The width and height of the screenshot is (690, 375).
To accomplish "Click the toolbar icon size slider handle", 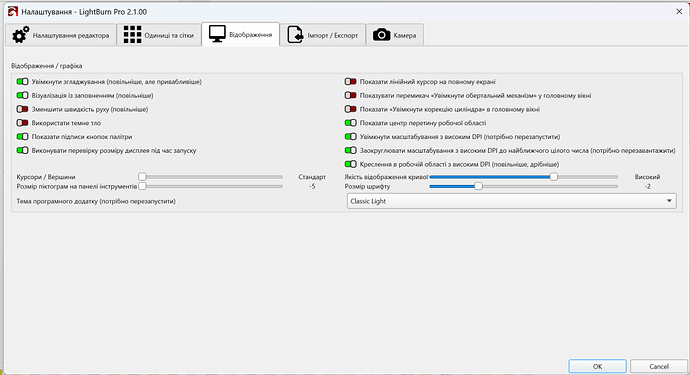I will [142, 186].
